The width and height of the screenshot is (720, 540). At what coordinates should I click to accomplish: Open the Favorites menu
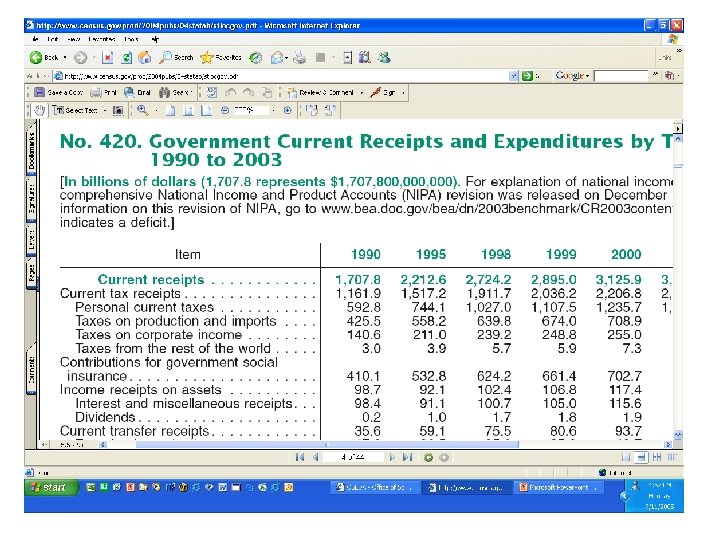(x=102, y=39)
